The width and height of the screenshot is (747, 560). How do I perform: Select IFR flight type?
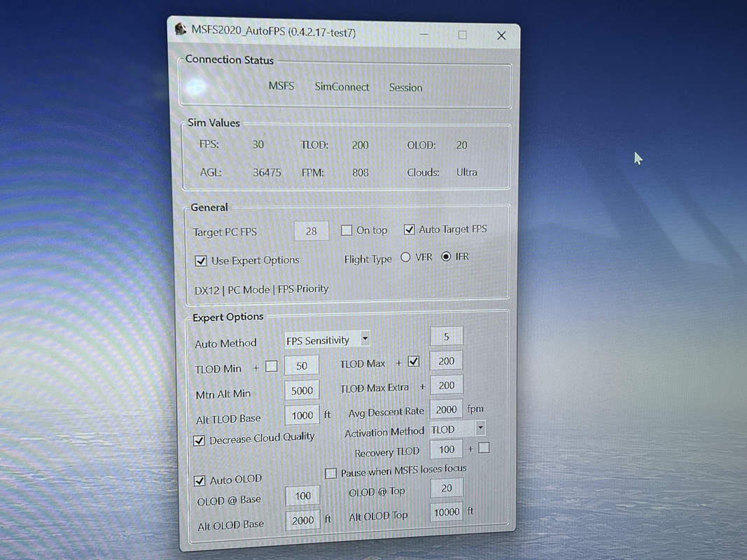tap(446, 257)
